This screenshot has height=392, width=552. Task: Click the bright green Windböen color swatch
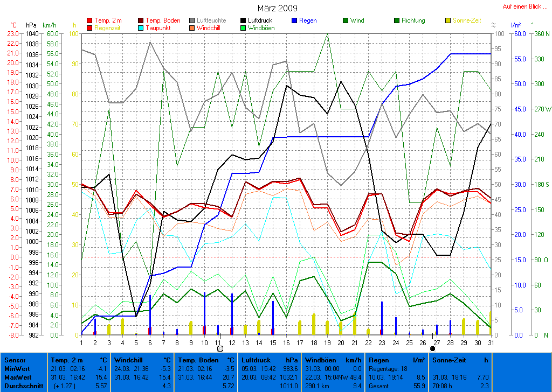[x=243, y=28]
